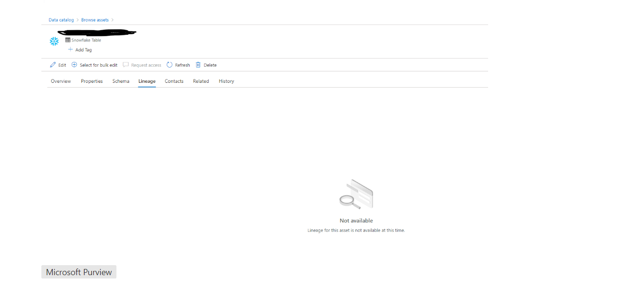Click the magnifier empty-state illustration
Viewport: 644px width, 288px height.
tap(356, 194)
